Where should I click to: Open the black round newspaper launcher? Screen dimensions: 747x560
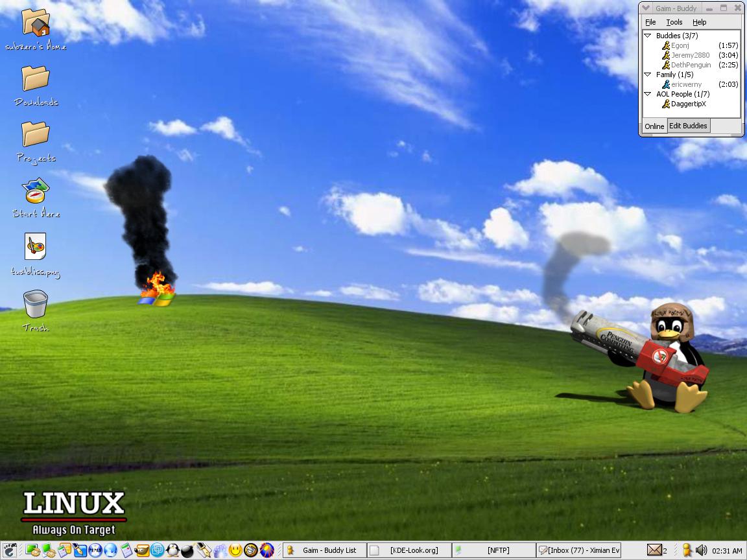pos(250,550)
